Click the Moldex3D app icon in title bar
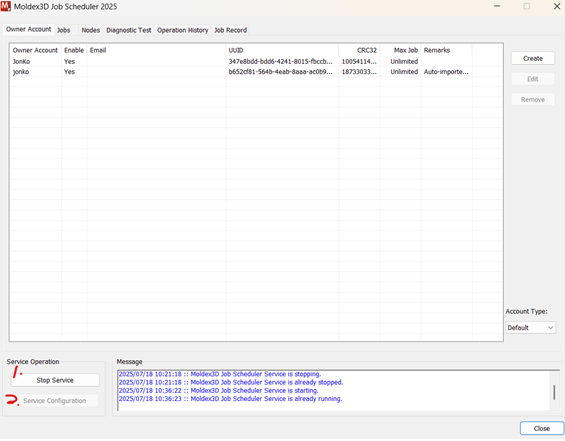 5,6
